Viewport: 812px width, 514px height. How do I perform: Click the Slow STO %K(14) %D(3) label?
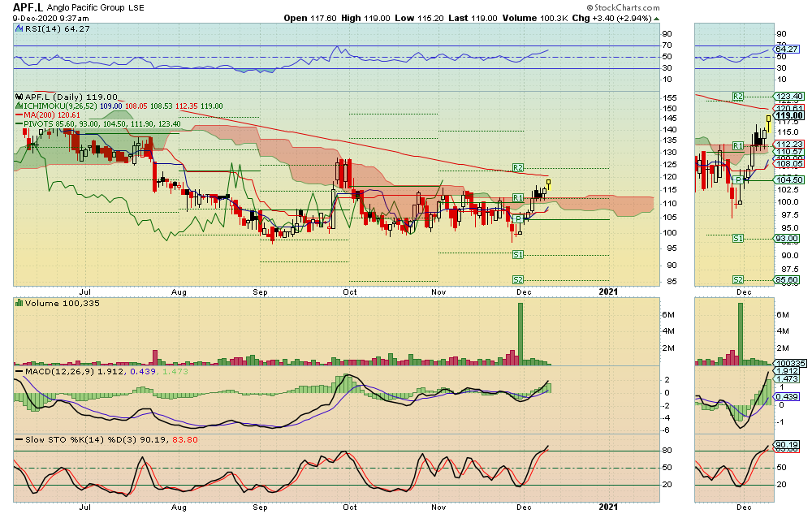[81, 439]
